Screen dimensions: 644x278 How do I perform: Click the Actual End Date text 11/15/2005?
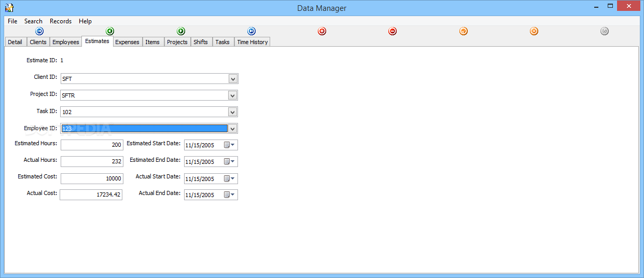coord(200,195)
